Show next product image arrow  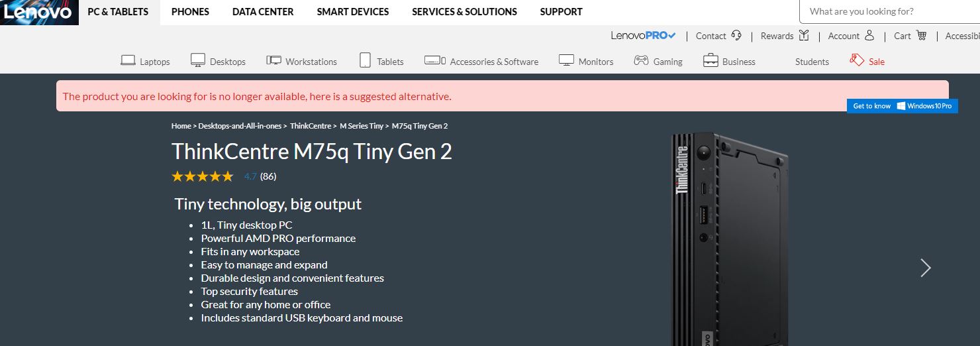click(926, 268)
